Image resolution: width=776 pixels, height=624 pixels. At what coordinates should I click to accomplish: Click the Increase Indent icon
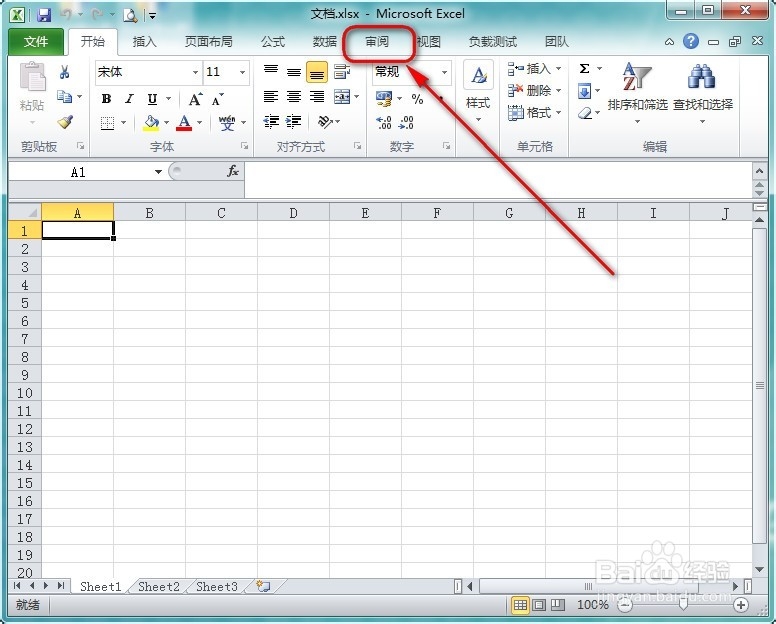coord(294,121)
